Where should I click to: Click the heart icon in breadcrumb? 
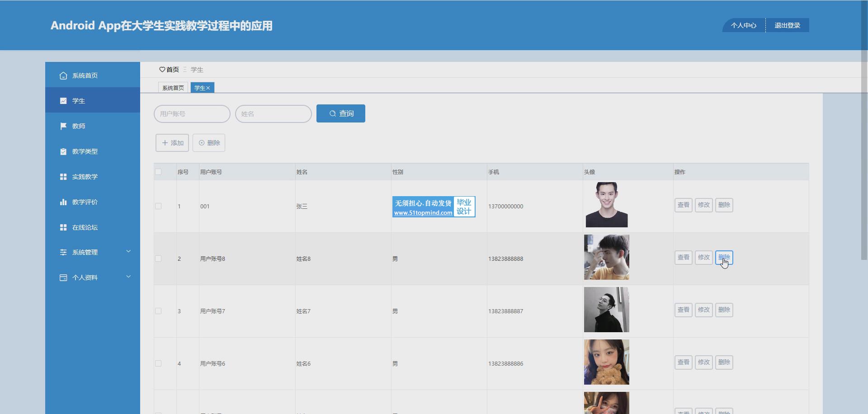pos(162,70)
